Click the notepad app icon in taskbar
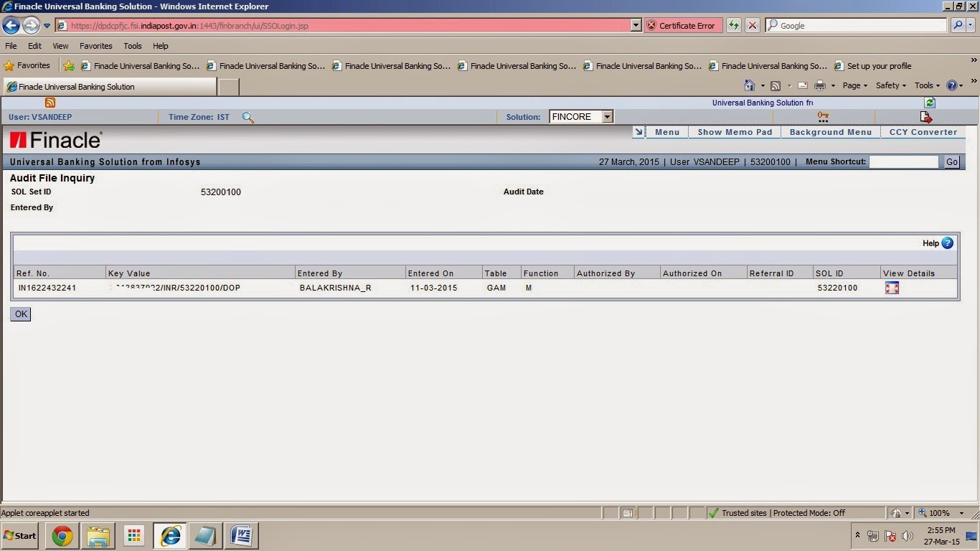 [206, 535]
